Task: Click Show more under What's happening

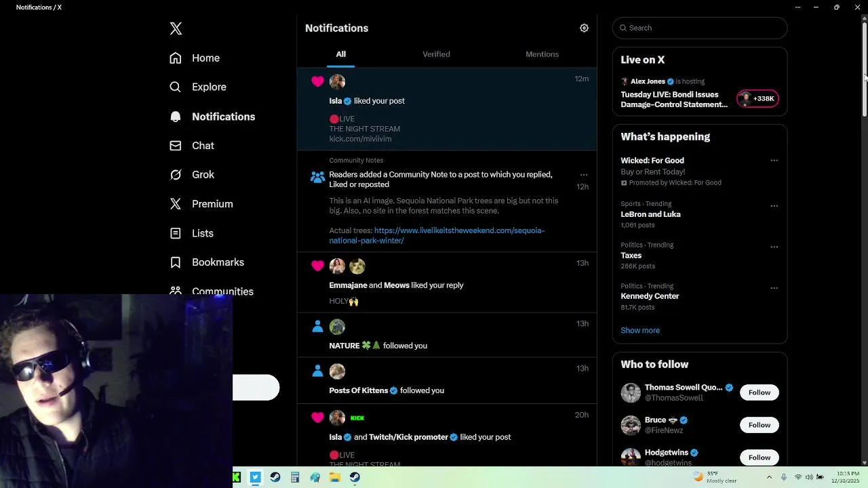Action: 640,331
